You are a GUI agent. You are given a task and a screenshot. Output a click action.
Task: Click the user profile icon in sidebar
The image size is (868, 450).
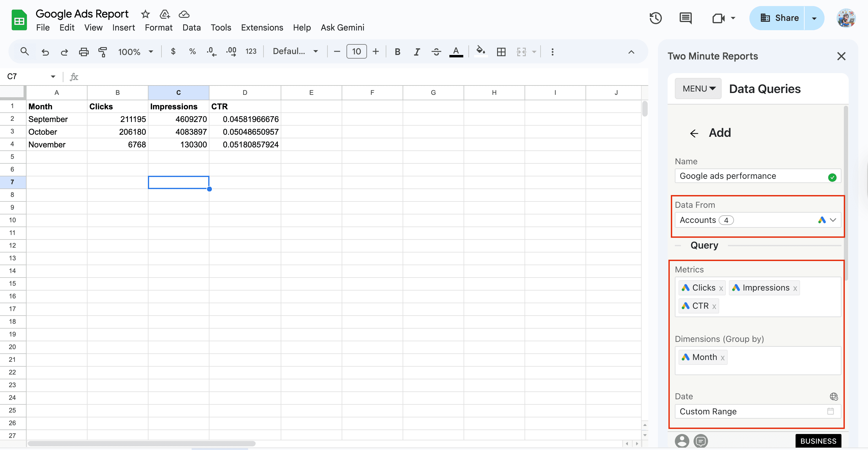click(682, 441)
